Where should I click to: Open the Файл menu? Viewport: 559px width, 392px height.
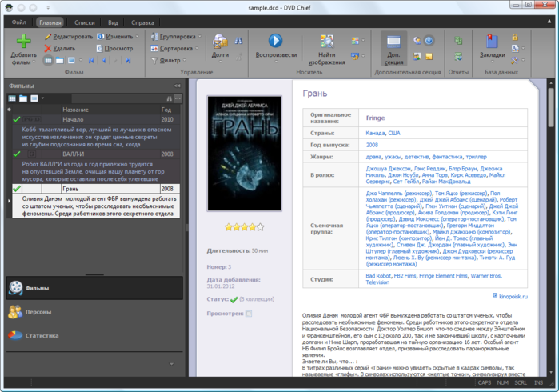coord(19,22)
